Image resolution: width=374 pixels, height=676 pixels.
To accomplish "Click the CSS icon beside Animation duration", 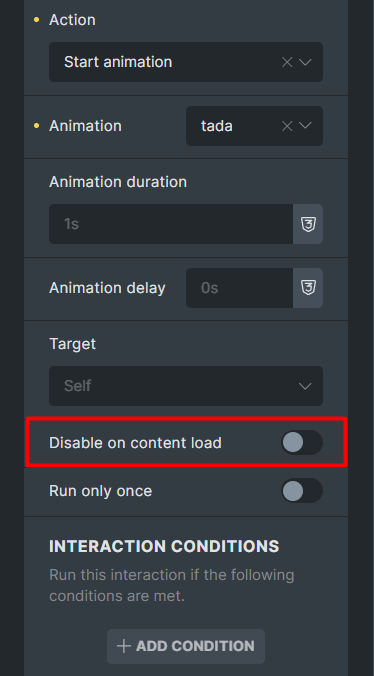I will point(308,224).
